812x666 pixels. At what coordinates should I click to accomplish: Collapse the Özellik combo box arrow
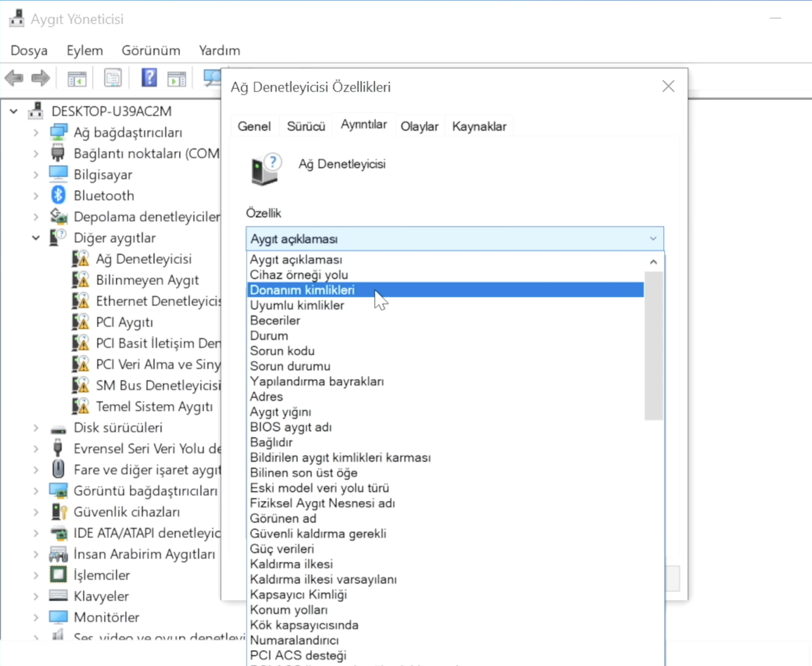653,239
